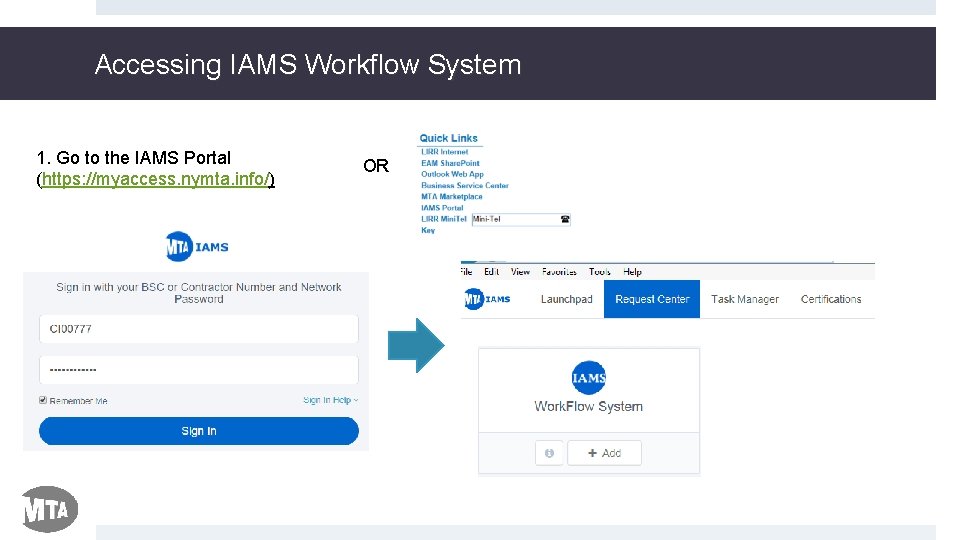Click the MTA IAMS logo above sign-in form
The image size is (960, 540).
pos(197,247)
